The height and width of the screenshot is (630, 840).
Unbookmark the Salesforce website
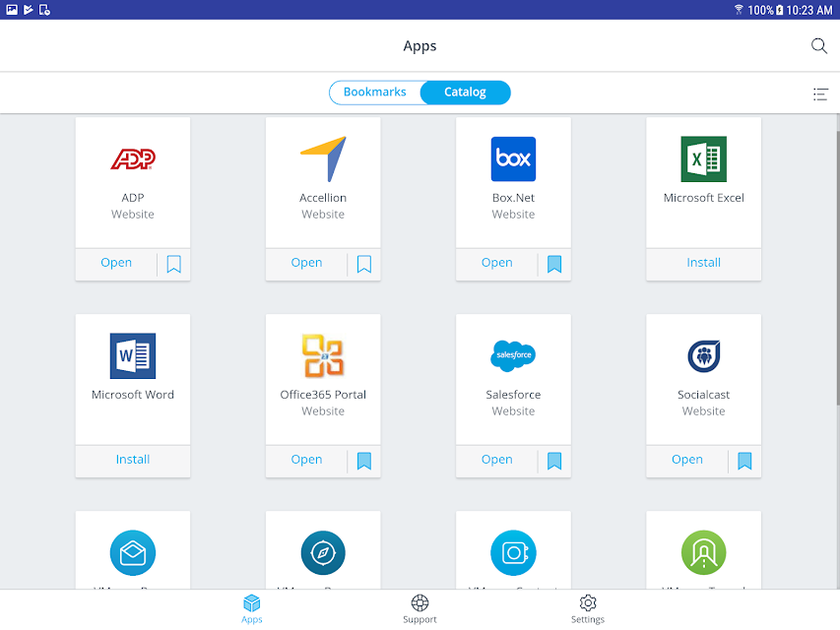point(554,461)
